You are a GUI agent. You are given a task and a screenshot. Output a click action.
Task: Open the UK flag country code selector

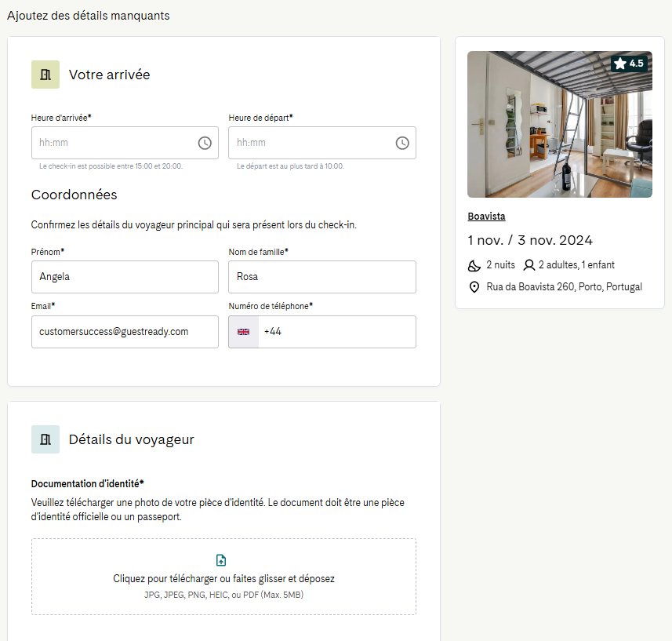click(243, 332)
